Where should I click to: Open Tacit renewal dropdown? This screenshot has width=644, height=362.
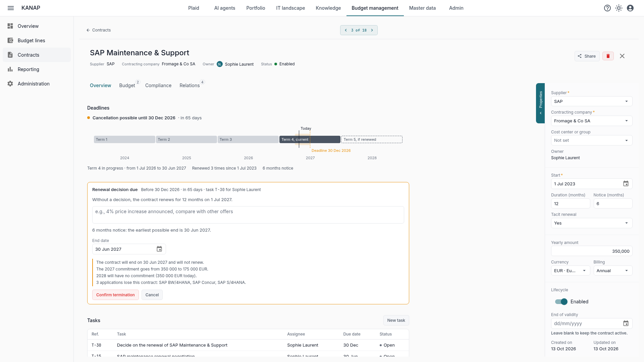tap(592, 223)
